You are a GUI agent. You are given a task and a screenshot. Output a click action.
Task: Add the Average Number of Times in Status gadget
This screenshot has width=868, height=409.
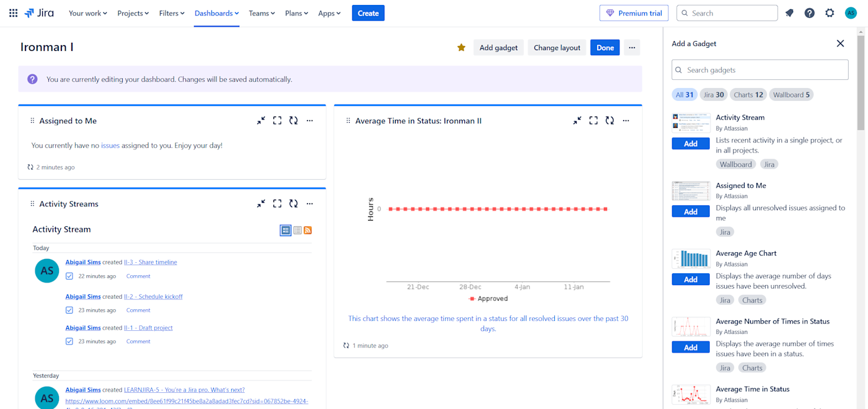pyautogui.click(x=691, y=348)
